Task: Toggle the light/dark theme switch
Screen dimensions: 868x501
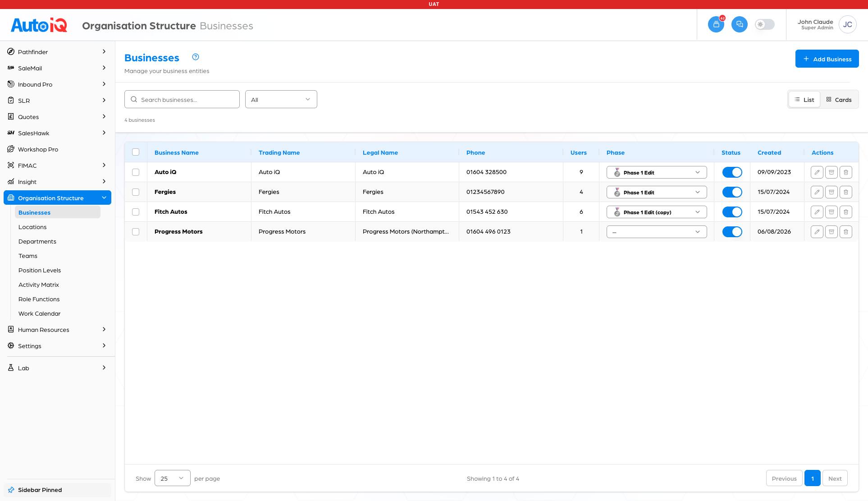Action: click(765, 24)
